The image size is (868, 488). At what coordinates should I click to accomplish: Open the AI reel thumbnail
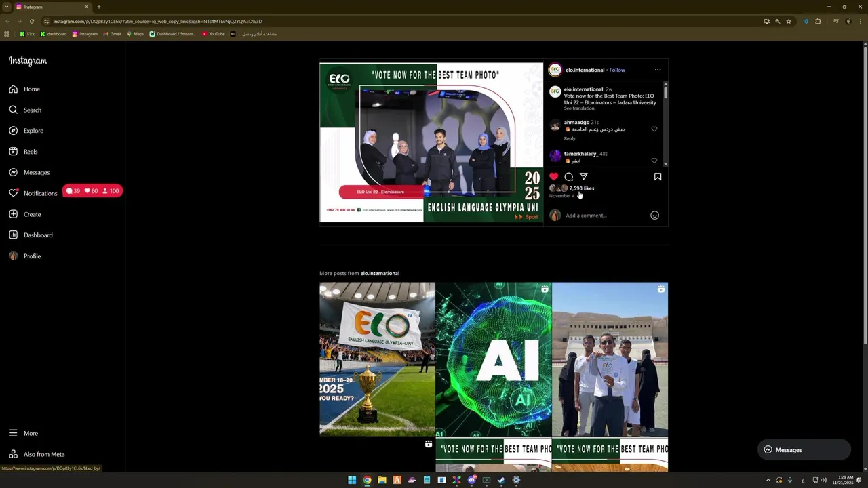click(494, 359)
